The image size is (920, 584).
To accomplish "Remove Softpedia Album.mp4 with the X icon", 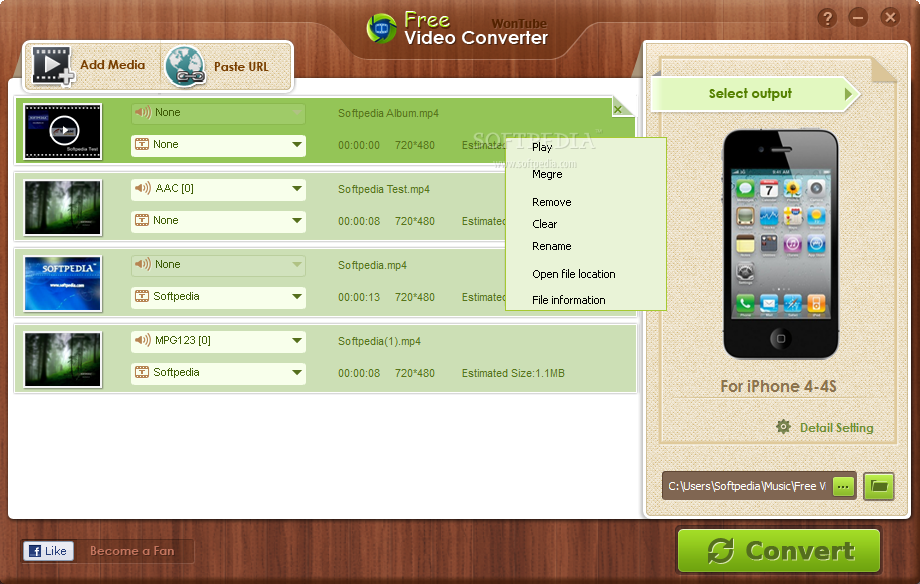I will point(618,109).
